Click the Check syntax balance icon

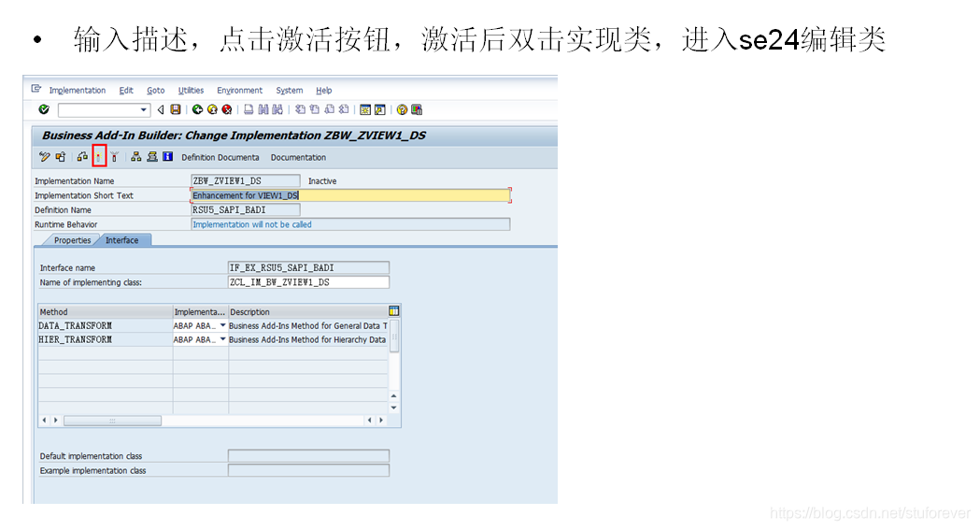(x=82, y=157)
